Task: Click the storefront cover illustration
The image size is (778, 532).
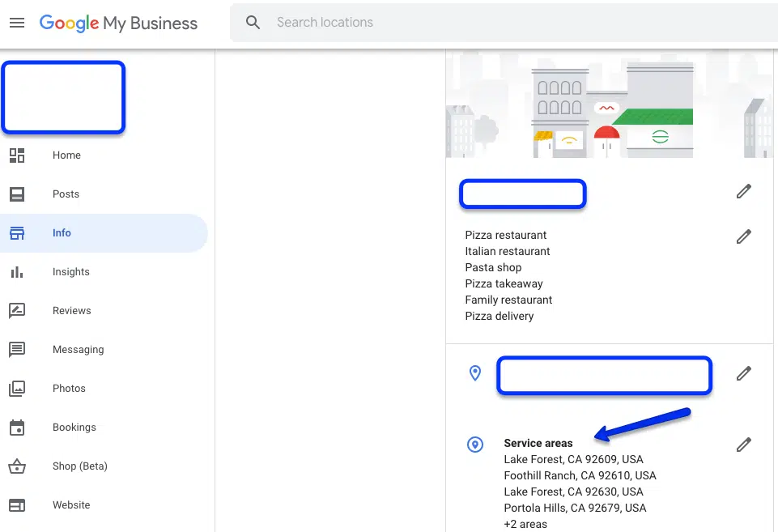Action: 609,105
